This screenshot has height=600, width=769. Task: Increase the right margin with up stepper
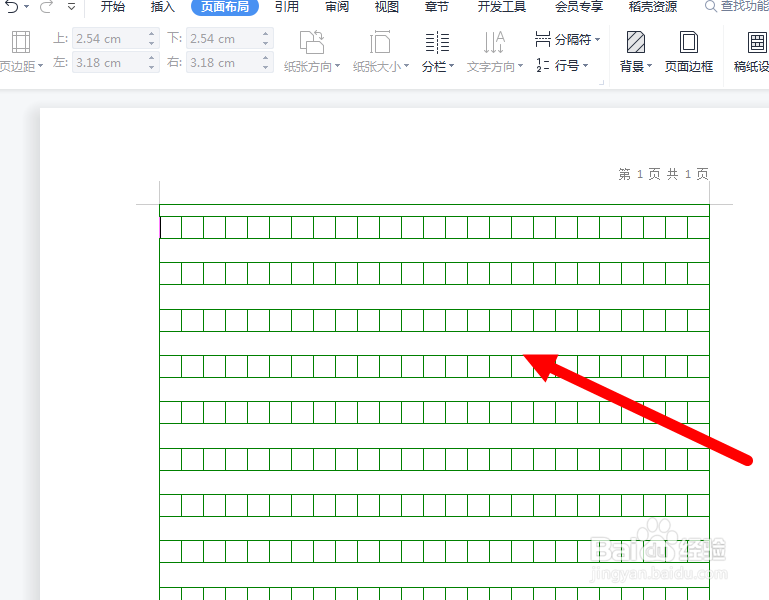(x=265, y=58)
